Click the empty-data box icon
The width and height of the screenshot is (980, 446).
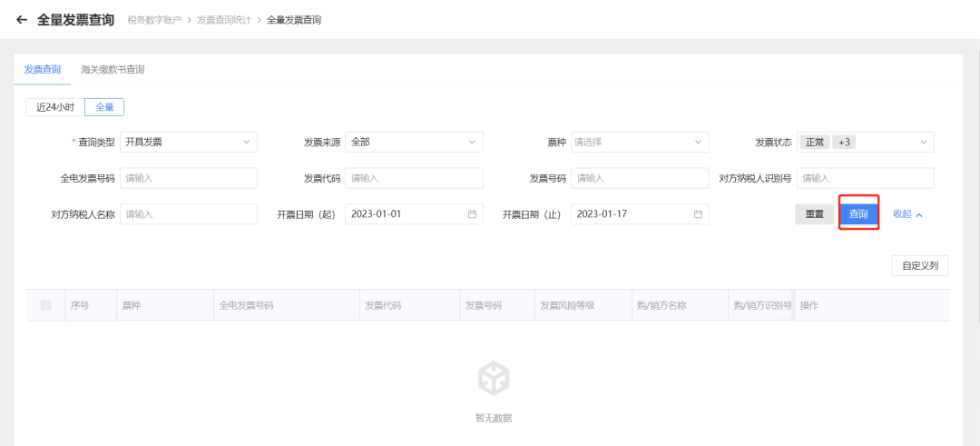click(494, 377)
